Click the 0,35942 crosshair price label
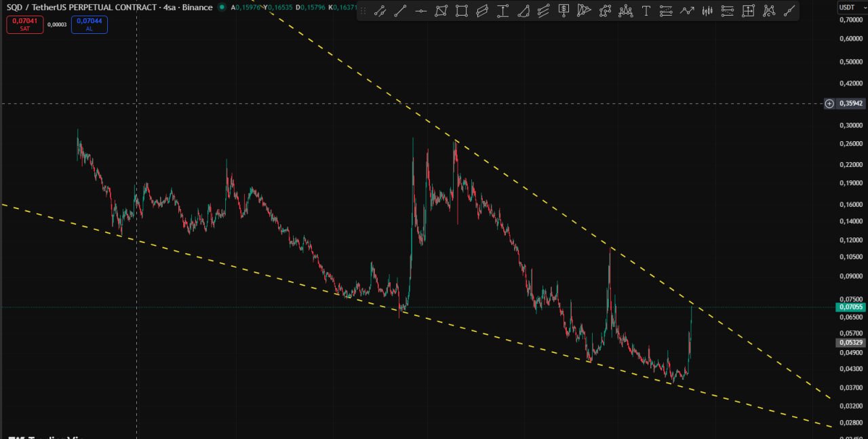Viewport: 868px width, 439px height. point(851,104)
